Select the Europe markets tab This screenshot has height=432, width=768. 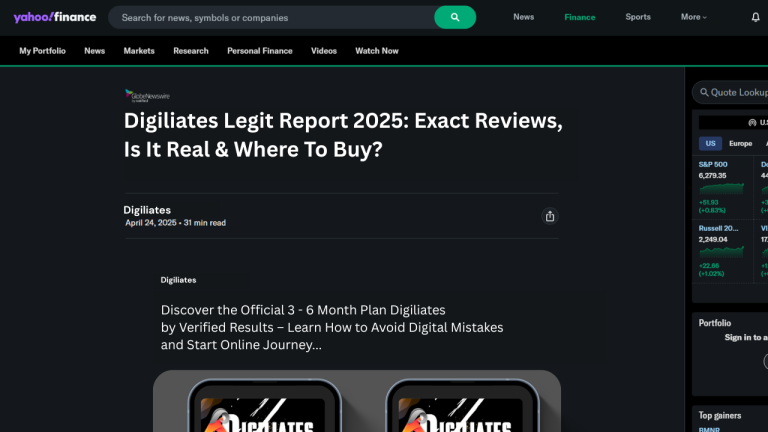(740, 144)
